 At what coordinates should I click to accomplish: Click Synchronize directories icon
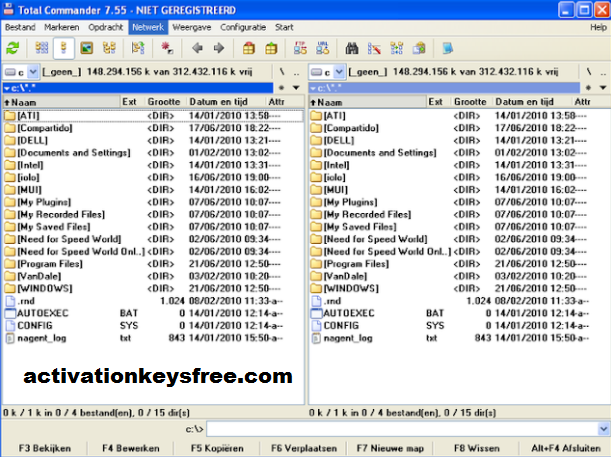(397, 48)
